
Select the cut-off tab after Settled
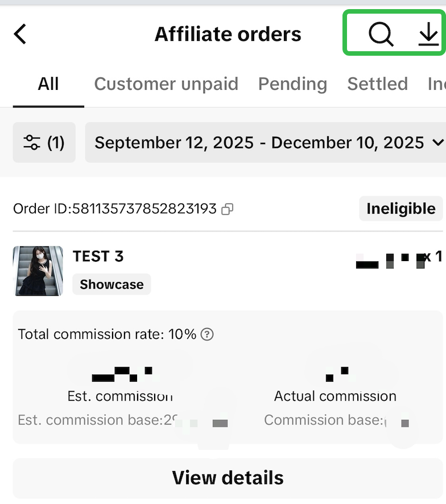pos(436,84)
